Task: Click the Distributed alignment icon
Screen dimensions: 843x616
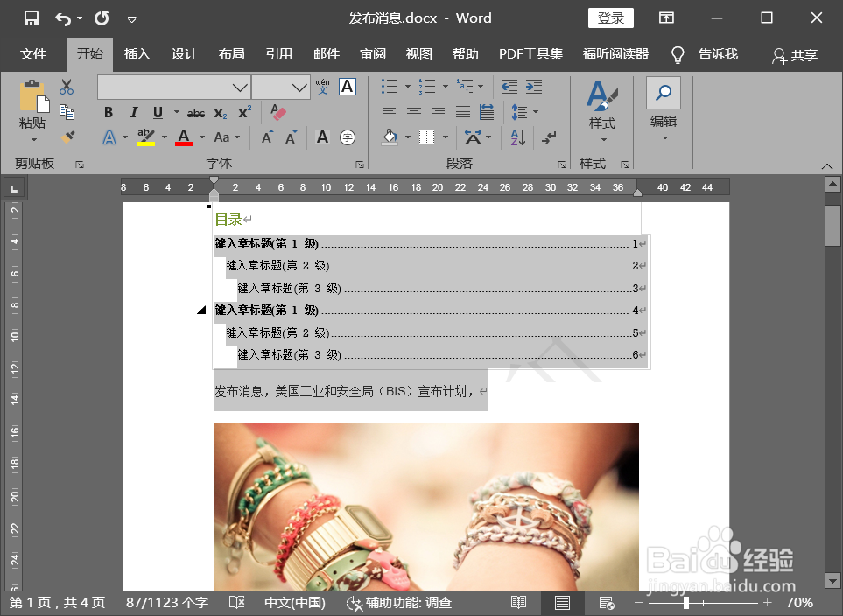Action: pos(487,112)
